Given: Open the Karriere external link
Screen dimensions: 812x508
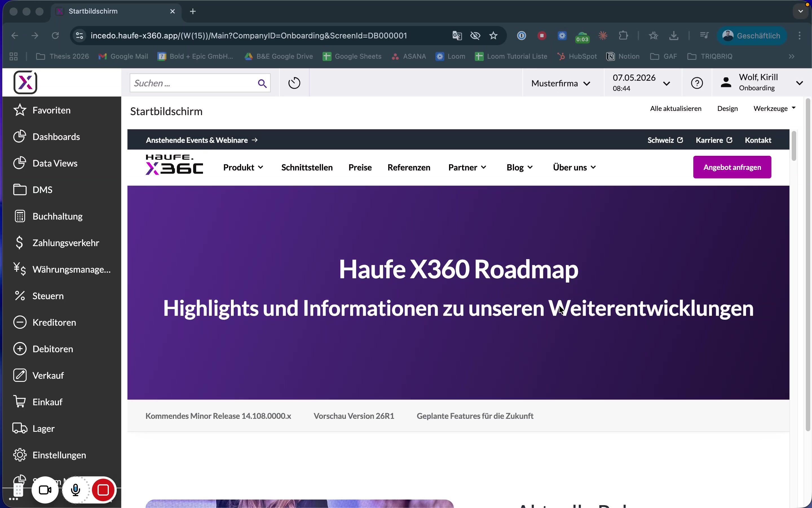Looking at the screenshot, I should pyautogui.click(x=714, y=140).
